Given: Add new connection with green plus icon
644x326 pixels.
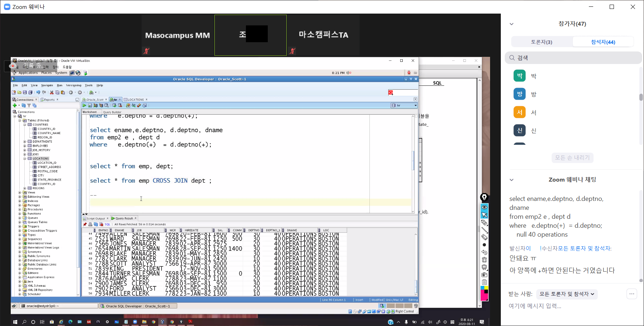Looking at the screenshot, I should click(15, 105).
